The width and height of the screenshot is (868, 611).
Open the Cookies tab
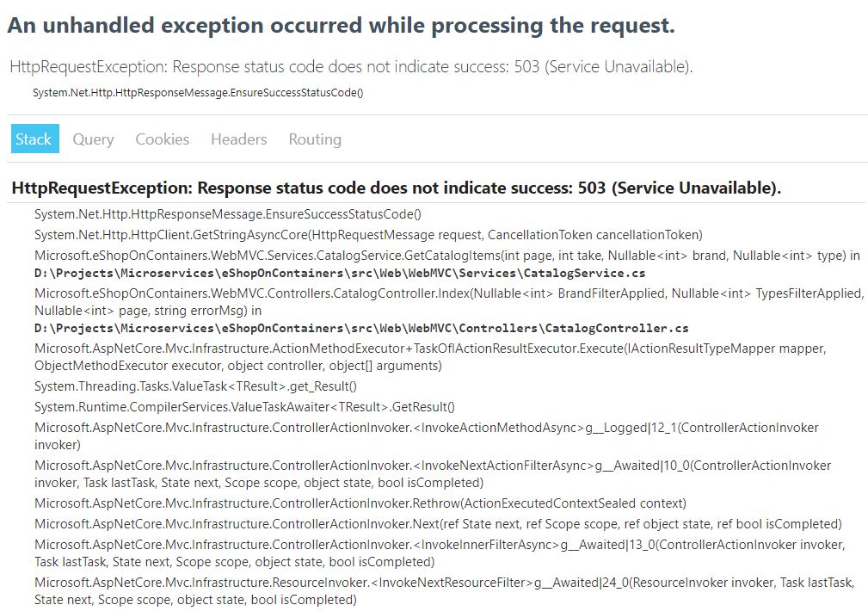click(162, 139)
